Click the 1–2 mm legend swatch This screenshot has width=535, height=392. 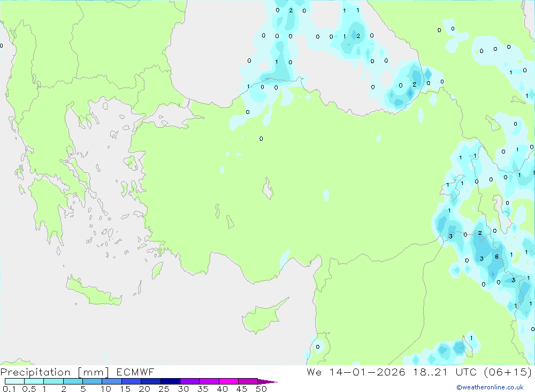[x=53, y=381]
